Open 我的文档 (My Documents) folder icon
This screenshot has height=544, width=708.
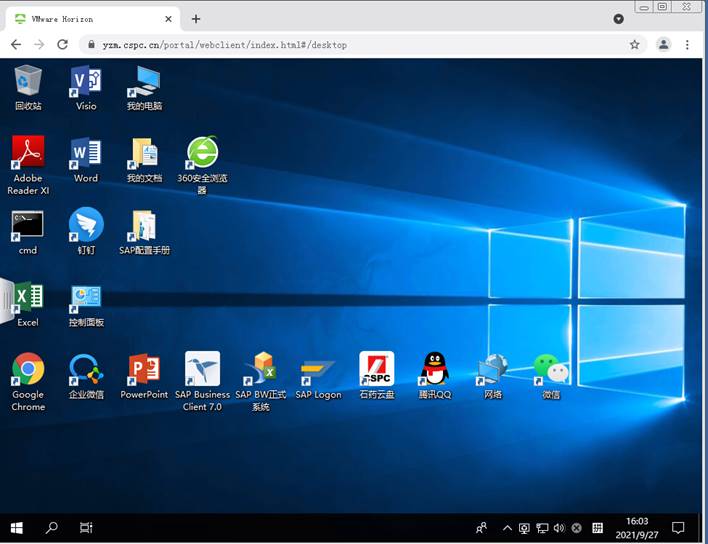(x=144, y=160)
